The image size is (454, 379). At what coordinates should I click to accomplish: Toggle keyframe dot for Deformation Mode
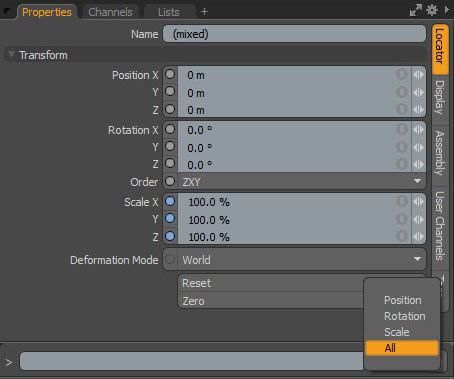(x=170, y=259)
